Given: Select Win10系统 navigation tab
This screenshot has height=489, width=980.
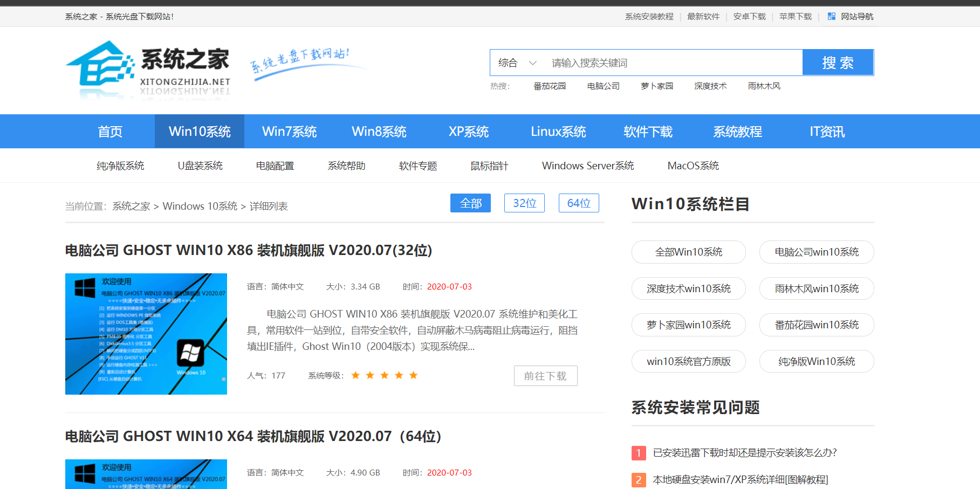Looking at the screenshot, I should [x=200, y=132].
